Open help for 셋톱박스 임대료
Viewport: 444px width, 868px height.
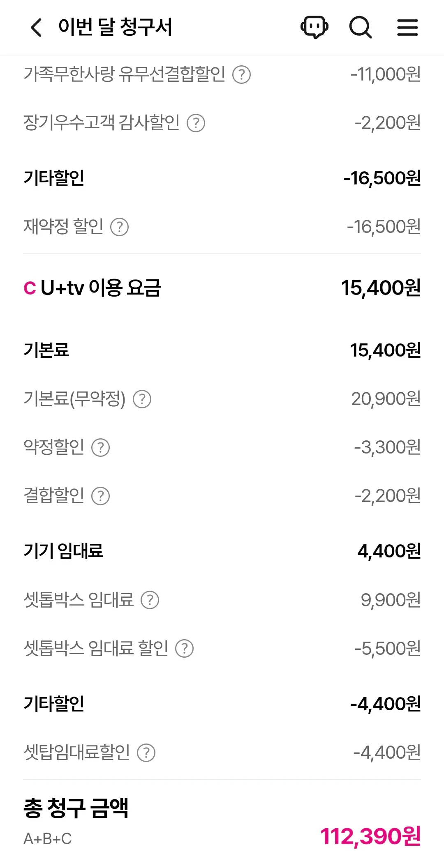click(x=150, y=600)
